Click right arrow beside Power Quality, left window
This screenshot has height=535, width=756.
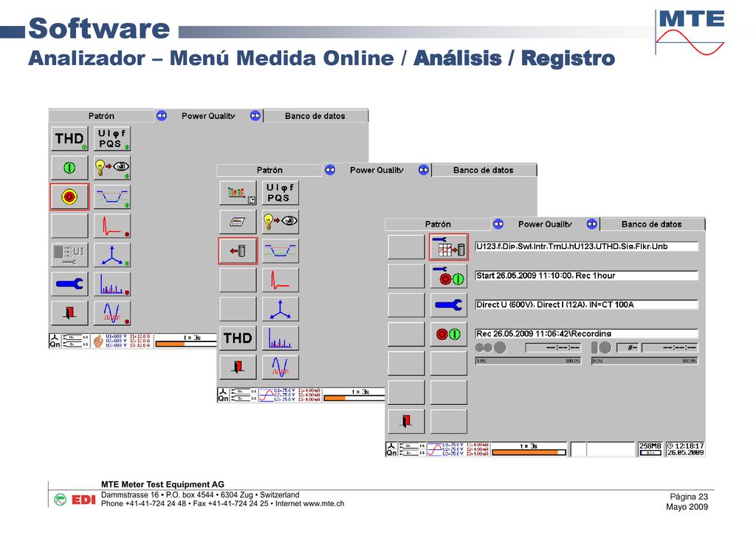click(255, 116)
